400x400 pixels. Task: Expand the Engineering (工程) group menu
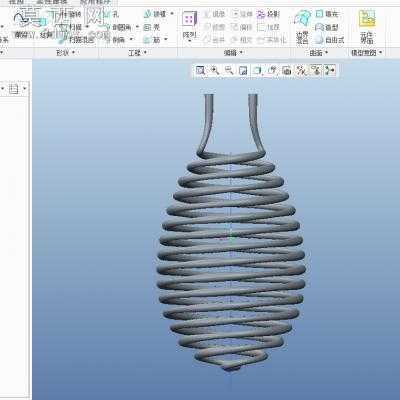pyautogui.click(x=137, y=53)
